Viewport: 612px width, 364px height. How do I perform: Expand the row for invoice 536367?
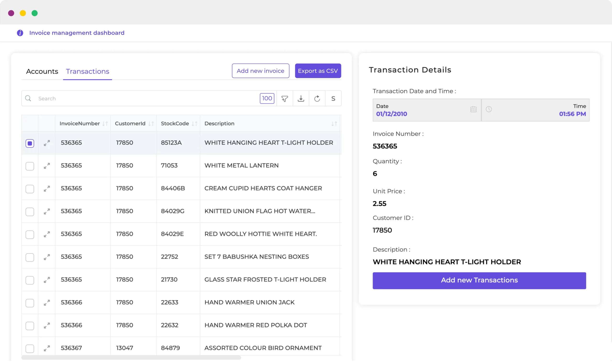47,348
